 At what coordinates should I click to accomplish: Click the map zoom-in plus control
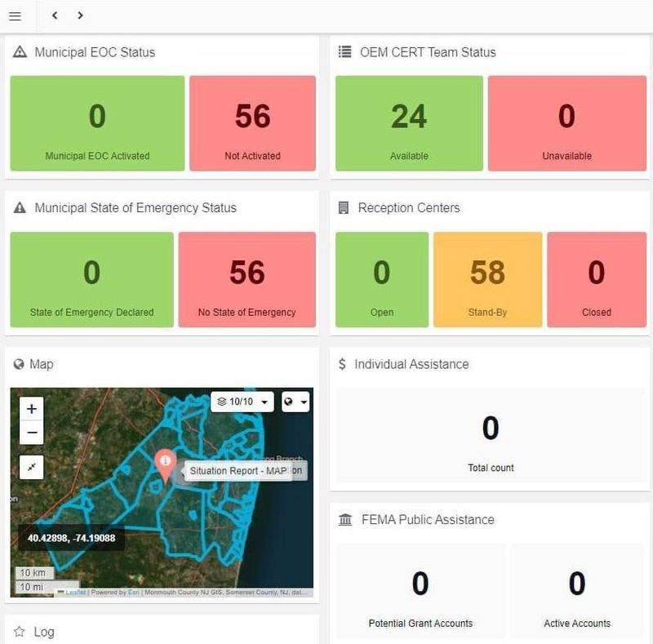tap(31, 406)
